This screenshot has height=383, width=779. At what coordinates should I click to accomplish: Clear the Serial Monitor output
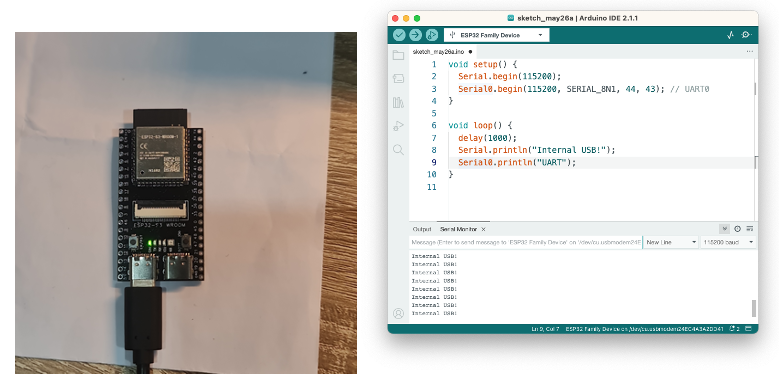(x=750, y=229)
